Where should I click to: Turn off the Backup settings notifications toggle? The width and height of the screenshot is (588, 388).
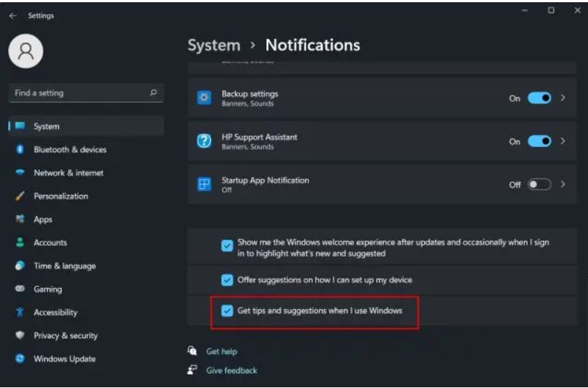click(539, 98)
